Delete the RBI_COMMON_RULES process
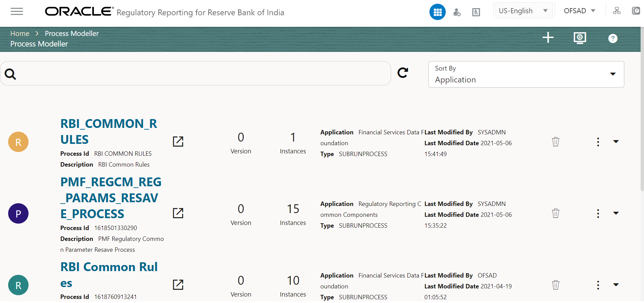Screen dimensions: 644x303 point(555,141)
